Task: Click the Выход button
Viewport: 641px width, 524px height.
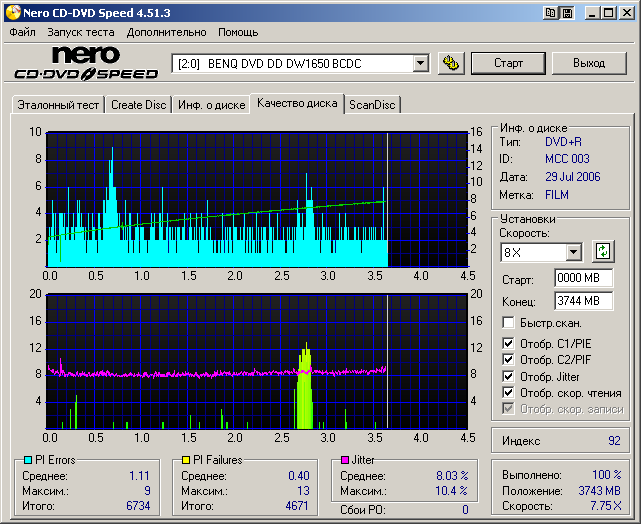Action: 589,63
